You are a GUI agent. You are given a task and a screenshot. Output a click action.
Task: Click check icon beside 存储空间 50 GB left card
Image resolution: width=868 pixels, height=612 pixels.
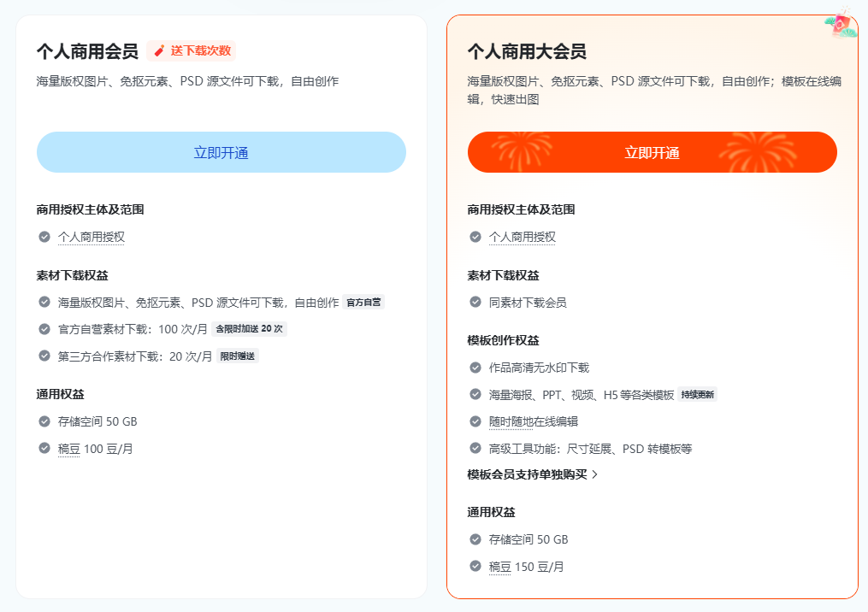tap(44, 421)
